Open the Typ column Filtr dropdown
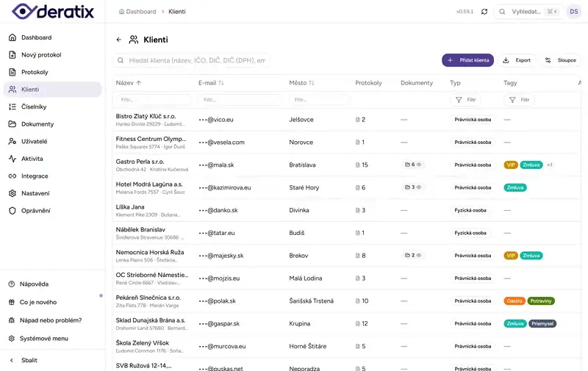 (x=467, y=99)
